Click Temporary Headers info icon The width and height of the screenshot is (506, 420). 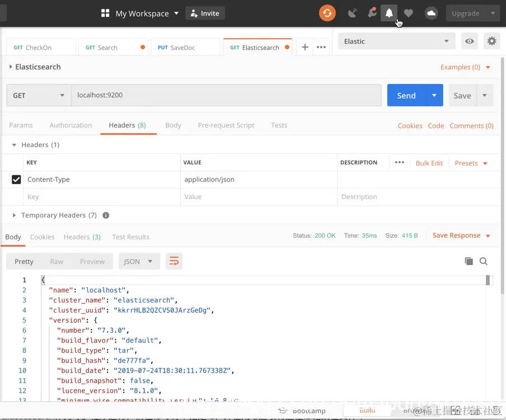coord(106,215)
